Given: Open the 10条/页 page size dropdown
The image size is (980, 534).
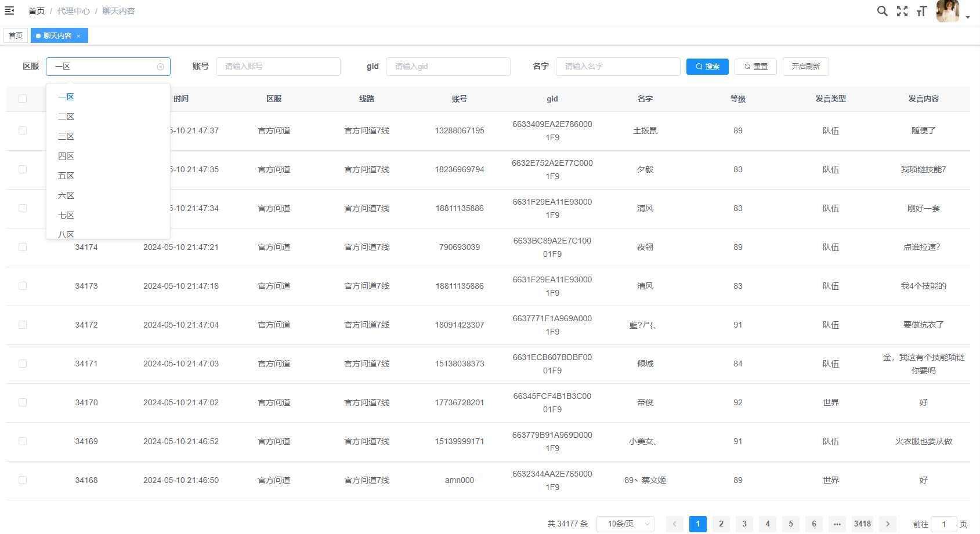Looking at the screenshot, I should 625,524.
